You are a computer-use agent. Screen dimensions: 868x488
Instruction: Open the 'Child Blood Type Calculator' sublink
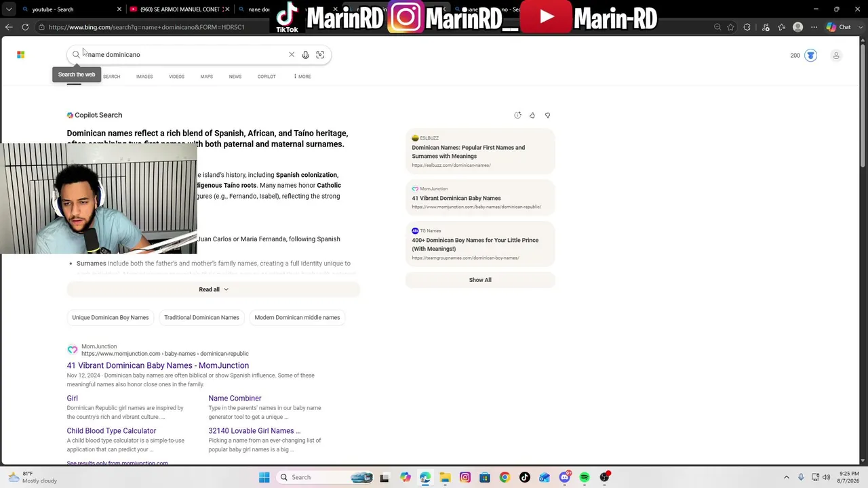[111, 431]
